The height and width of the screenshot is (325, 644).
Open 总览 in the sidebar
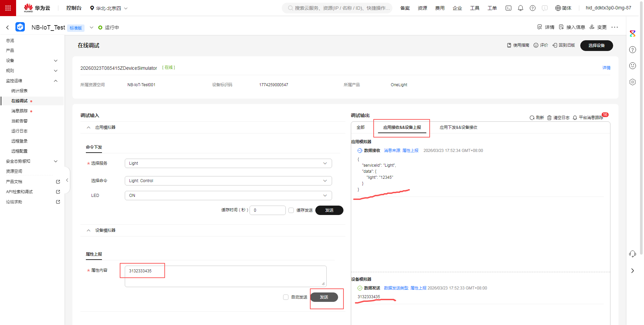coord(10,41)
